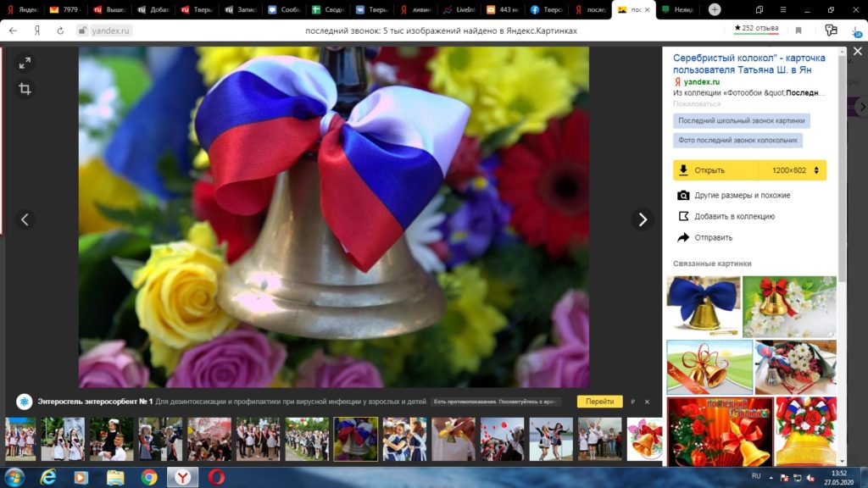Click the share arrow icon next to Отправить
Image resolution: width=868 pixels, height=488 pixels.
(x=683, y=237)
